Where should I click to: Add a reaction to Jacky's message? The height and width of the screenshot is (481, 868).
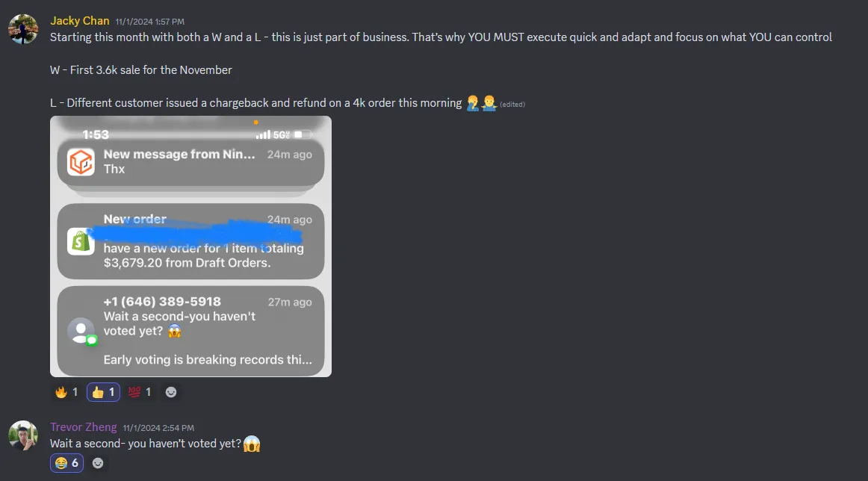point(171,392)
